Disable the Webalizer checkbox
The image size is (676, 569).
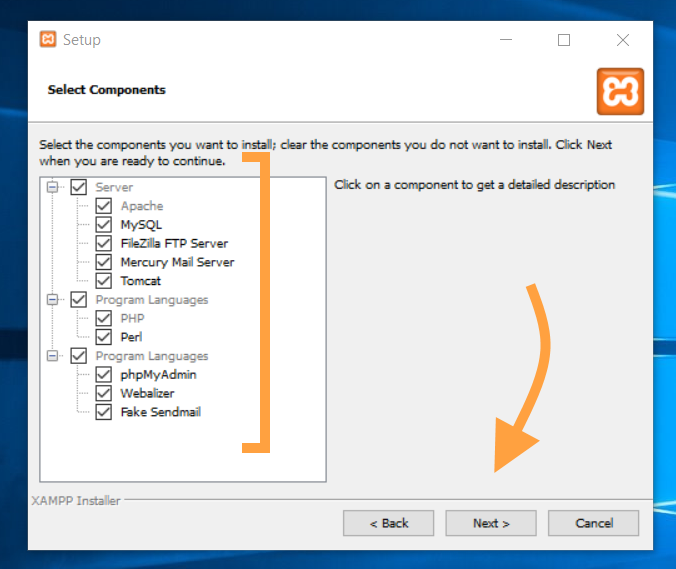click(103, 393)
